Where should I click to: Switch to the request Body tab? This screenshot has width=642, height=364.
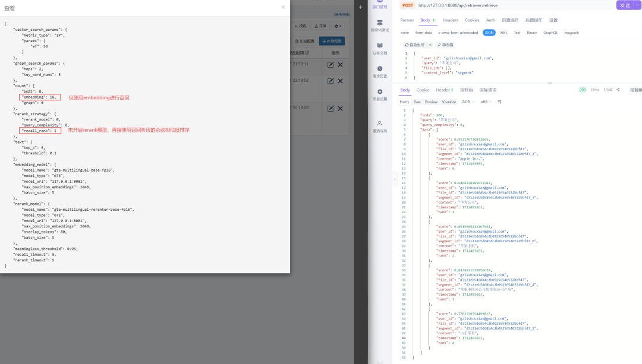click(x=427, y=20)
